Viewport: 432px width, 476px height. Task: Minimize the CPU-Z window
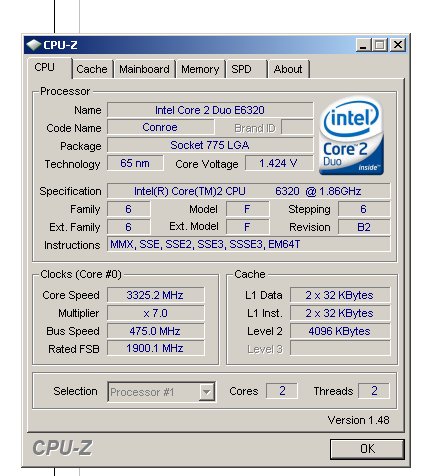pos(363,45)
